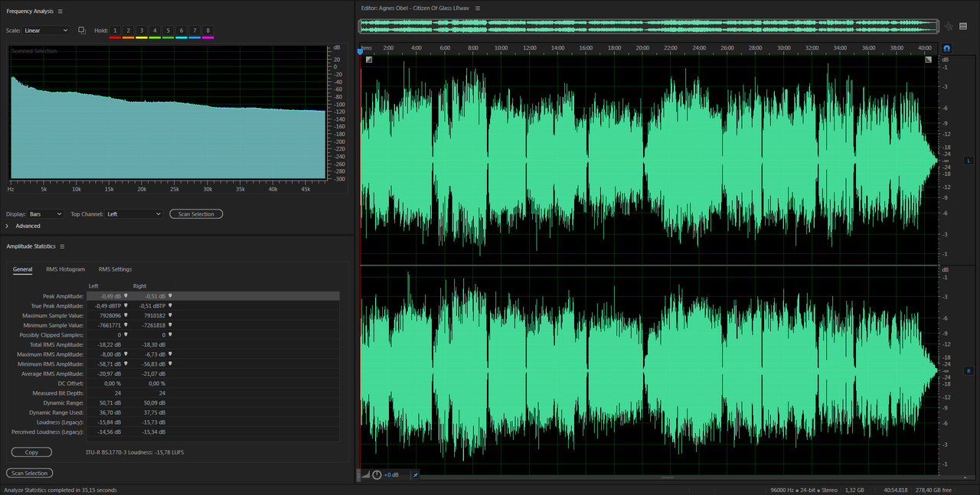Click the pin icon on HUD gain control
This screenshot has height=495, width=980.
[x=416, y=475]
